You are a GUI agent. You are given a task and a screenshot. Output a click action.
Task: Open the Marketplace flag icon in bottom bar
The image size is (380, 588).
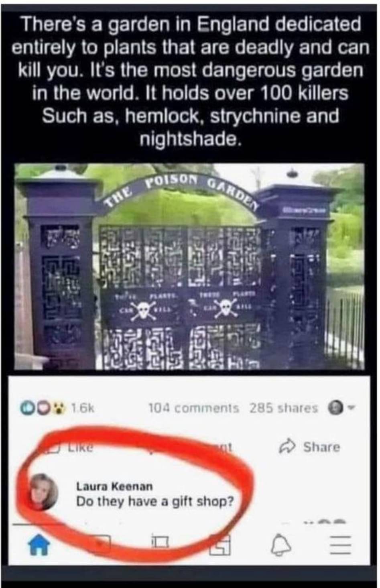coord(161,542)
